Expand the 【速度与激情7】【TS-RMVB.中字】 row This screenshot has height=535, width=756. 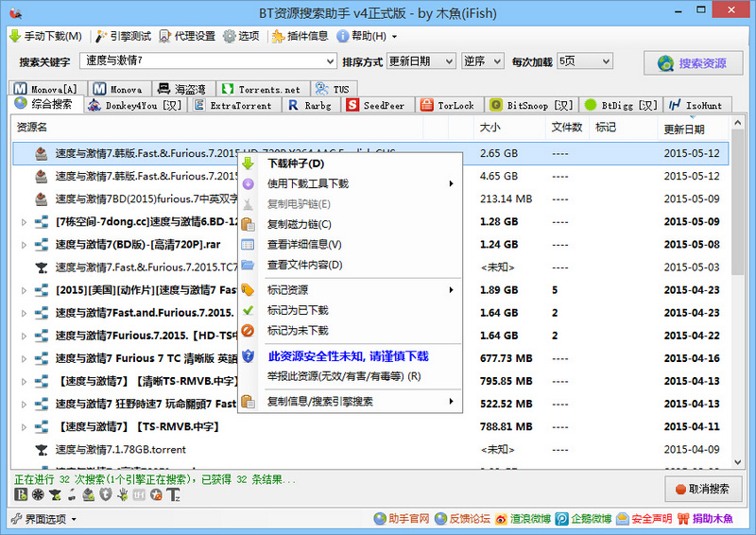[24, 427]
